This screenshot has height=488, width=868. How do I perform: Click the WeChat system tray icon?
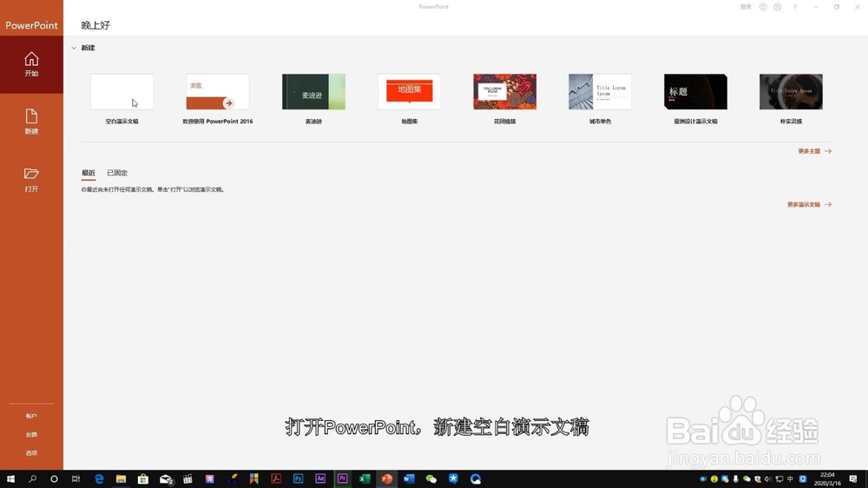pos(746,479)
